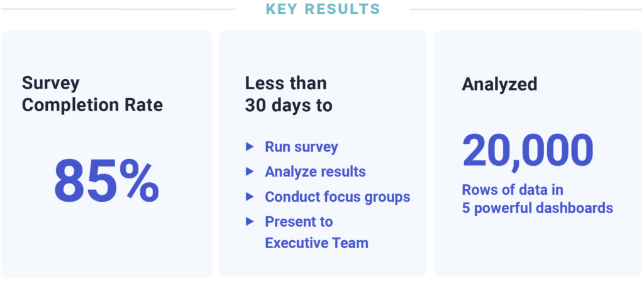This screenshot has height=284, width=644.
Task: Click the Conduct focus groups list item
Action: pyautogui.click(x=338, y=197)
